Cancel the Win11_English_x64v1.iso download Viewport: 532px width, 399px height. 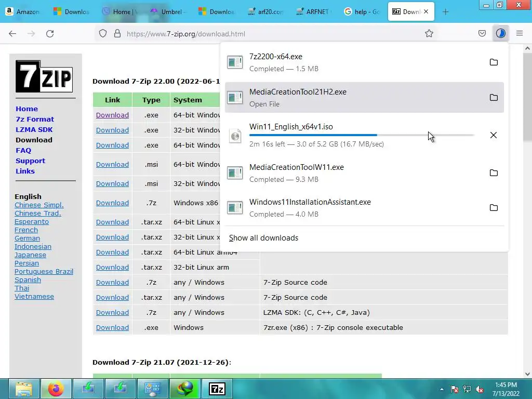[x=494, y=135]
